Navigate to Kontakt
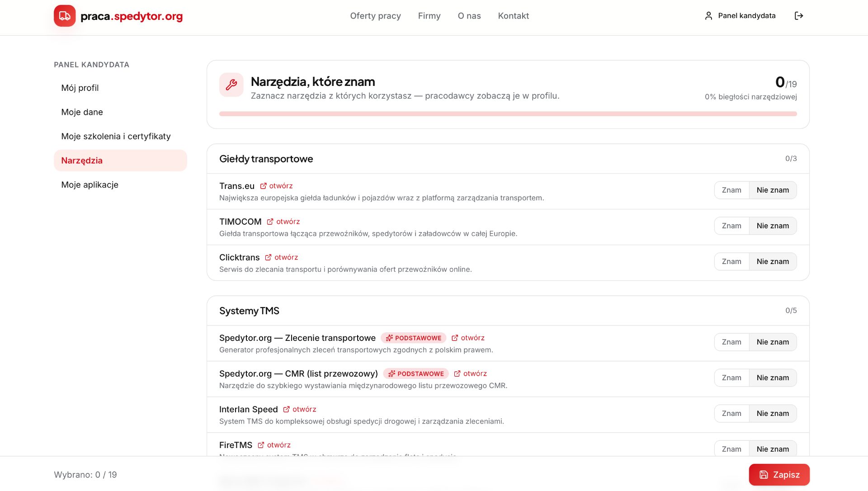The image size is (868, 491). (513, 16)
